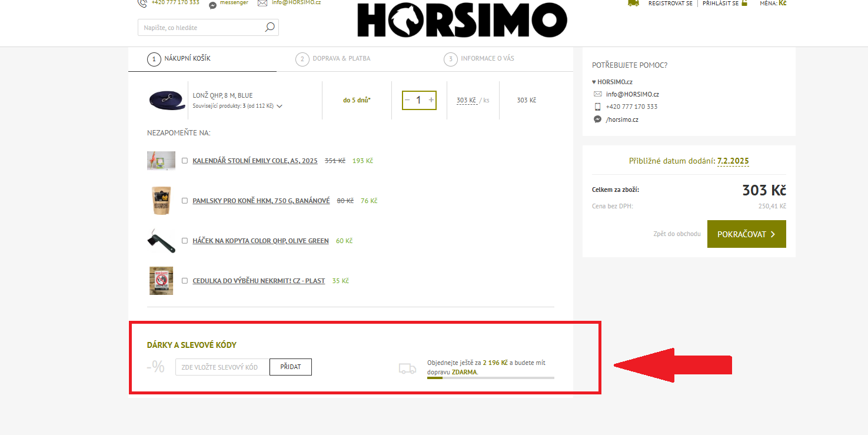Click the discount code input field
Screen dimensions: 868x435
click(x=222, y=367)
